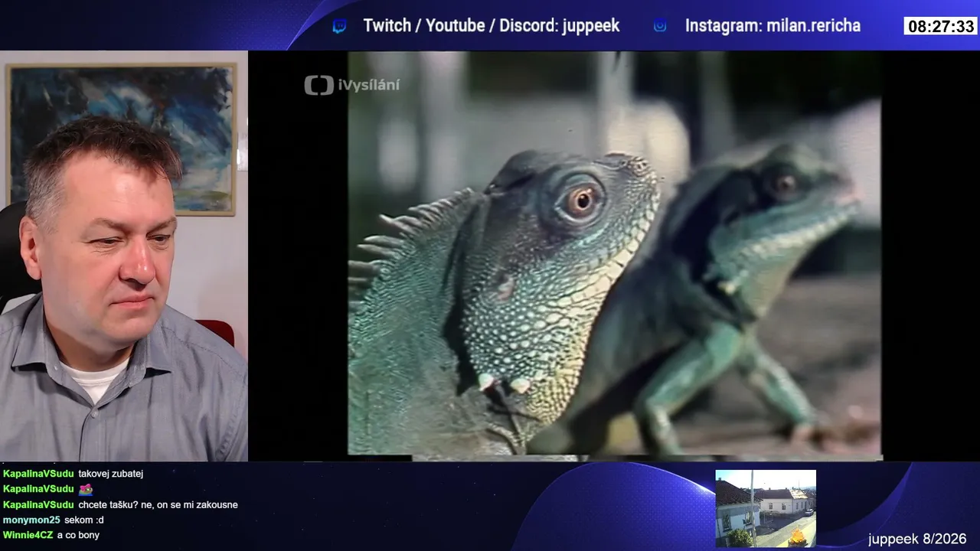Screen dimensions: 980x551
Task: Click the 08:27:33 clock display
Action: click(x=941, y=26)
